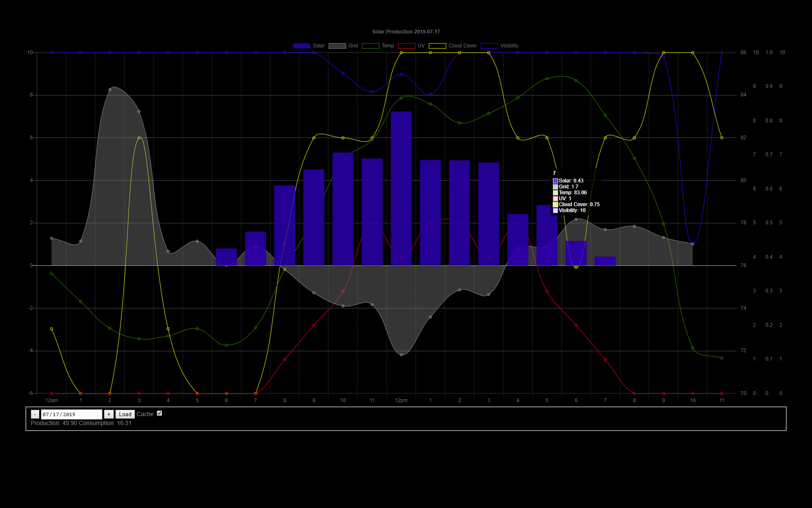The image size is (812, 508).
Task: Uncheck the Cache checkbox
Action: coord(159,414)
